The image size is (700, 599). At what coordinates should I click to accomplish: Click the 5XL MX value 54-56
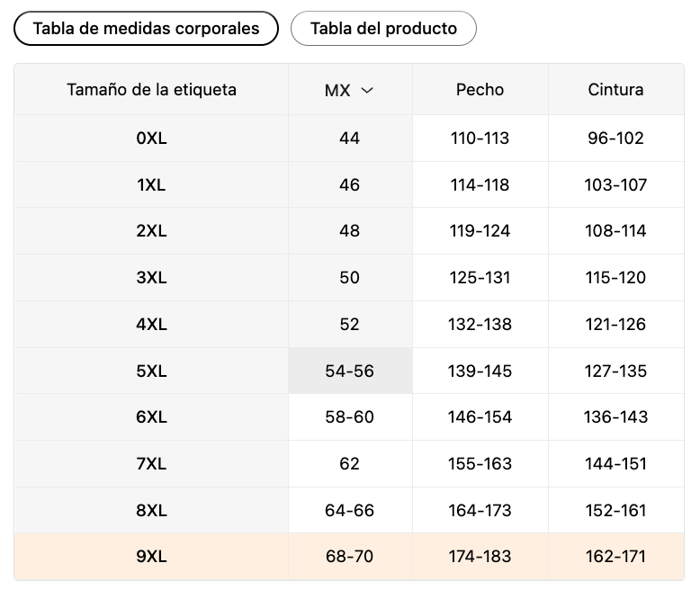click(x=350, y=371)
